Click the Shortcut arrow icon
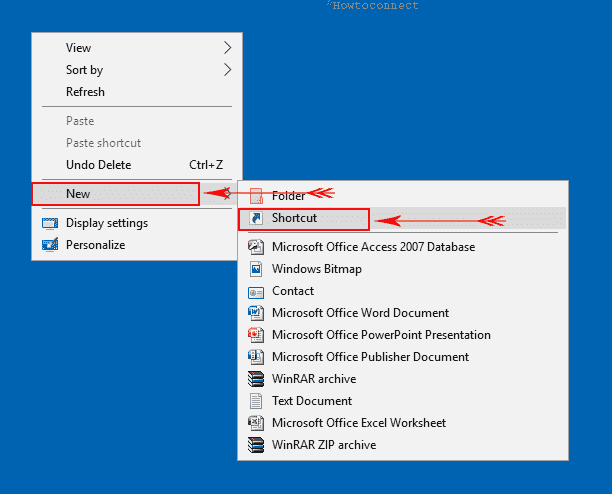Image resolution: width=612 pixels, height=494 pixels. 256,218
